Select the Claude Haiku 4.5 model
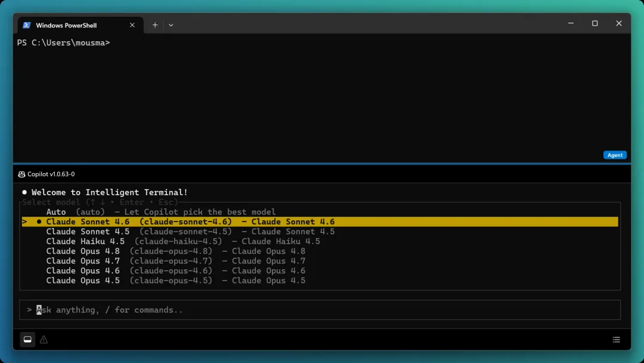 click(x=320, y=241)
